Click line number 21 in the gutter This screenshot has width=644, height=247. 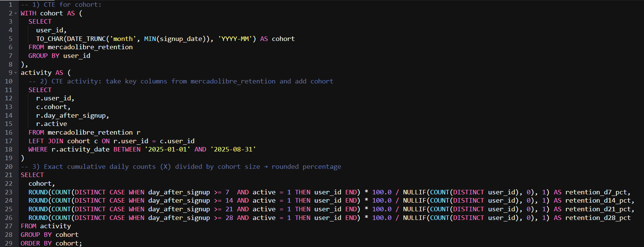[9, 175]
